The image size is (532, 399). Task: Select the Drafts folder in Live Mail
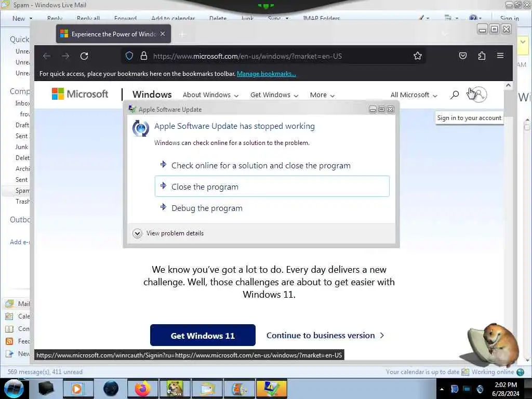(x=22, y=125)
